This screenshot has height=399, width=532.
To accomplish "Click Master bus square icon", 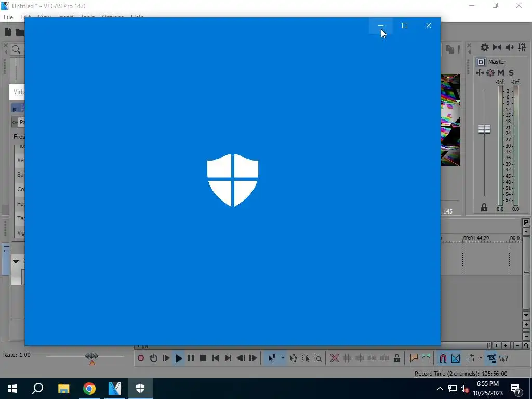I will tap(481, 62).
